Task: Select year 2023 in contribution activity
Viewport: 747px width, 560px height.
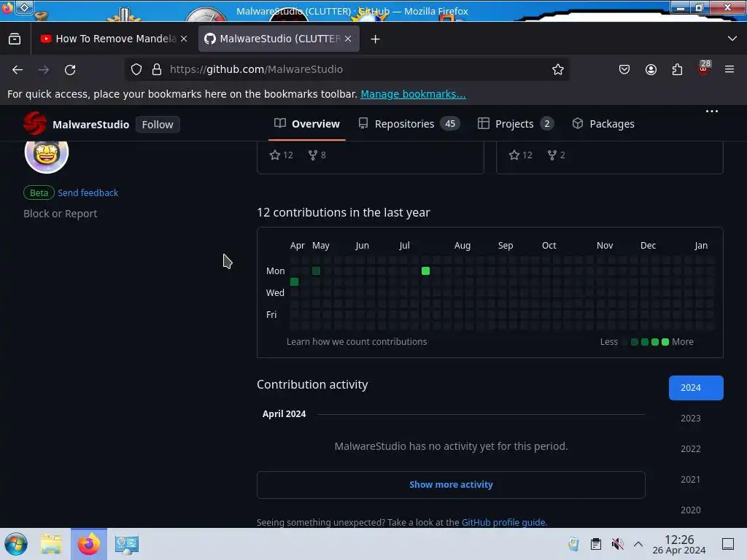Action: pos(691,418)
